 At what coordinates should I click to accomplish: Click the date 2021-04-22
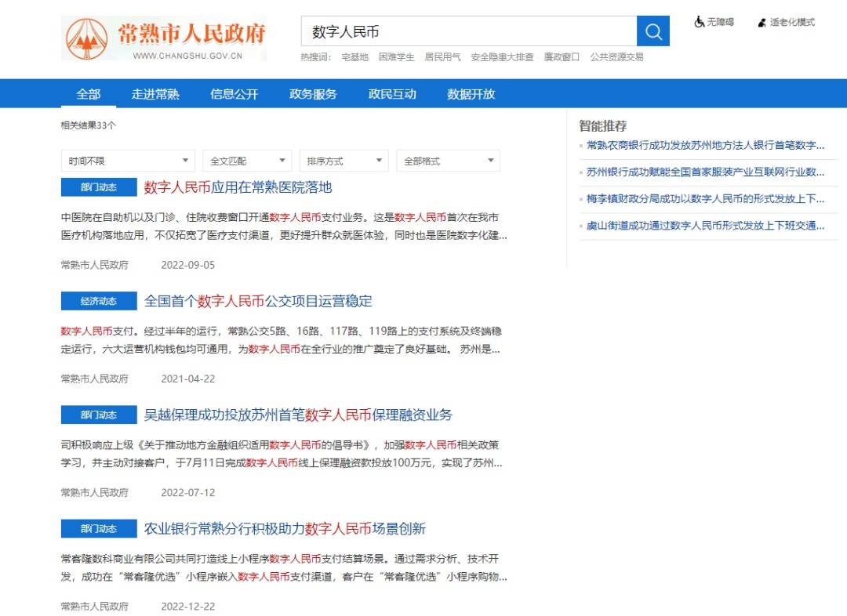coord(188,379)
